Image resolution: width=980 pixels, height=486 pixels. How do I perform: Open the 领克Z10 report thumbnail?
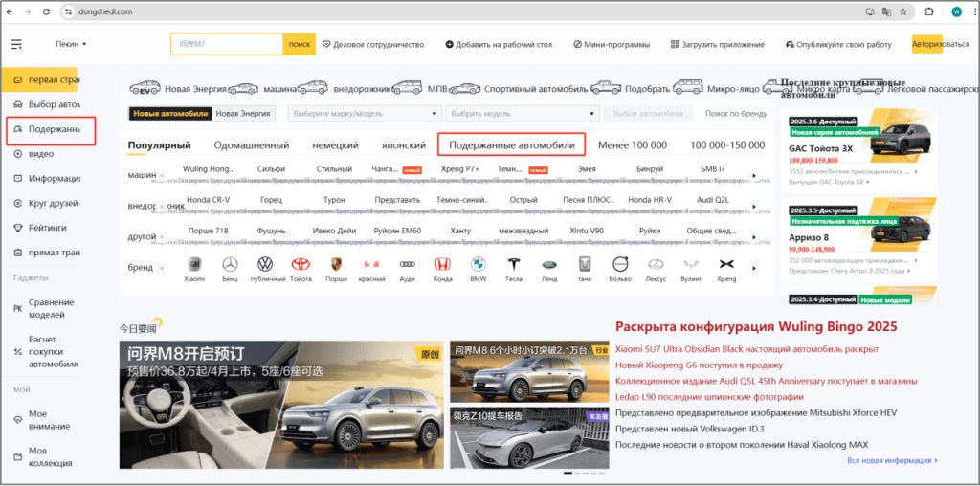pos(530,438)
